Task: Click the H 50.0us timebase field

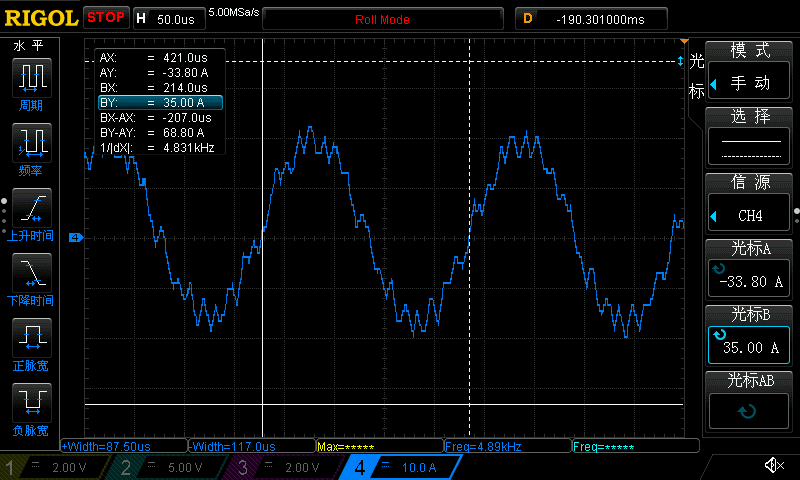Action: pyautogui.click(x=169, y=19)
